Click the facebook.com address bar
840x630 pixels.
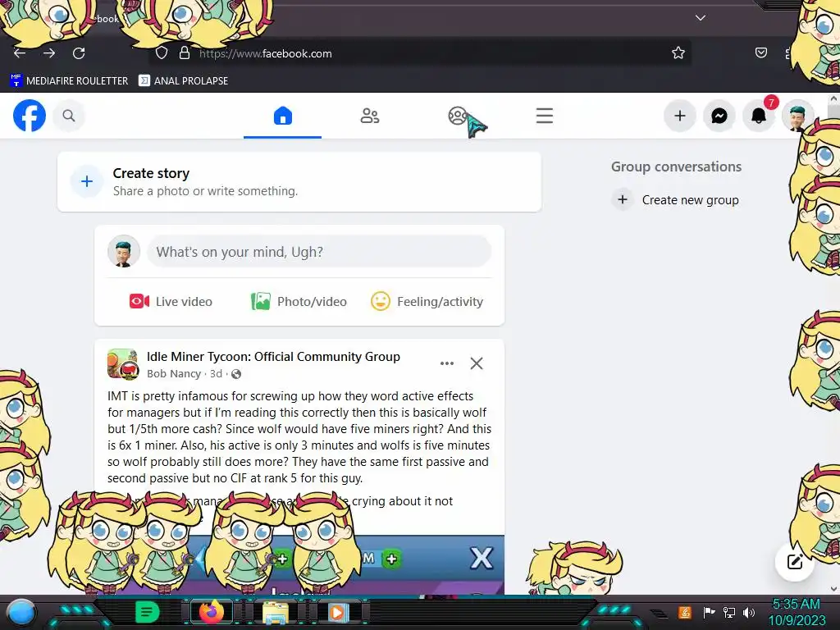[420, 53]
